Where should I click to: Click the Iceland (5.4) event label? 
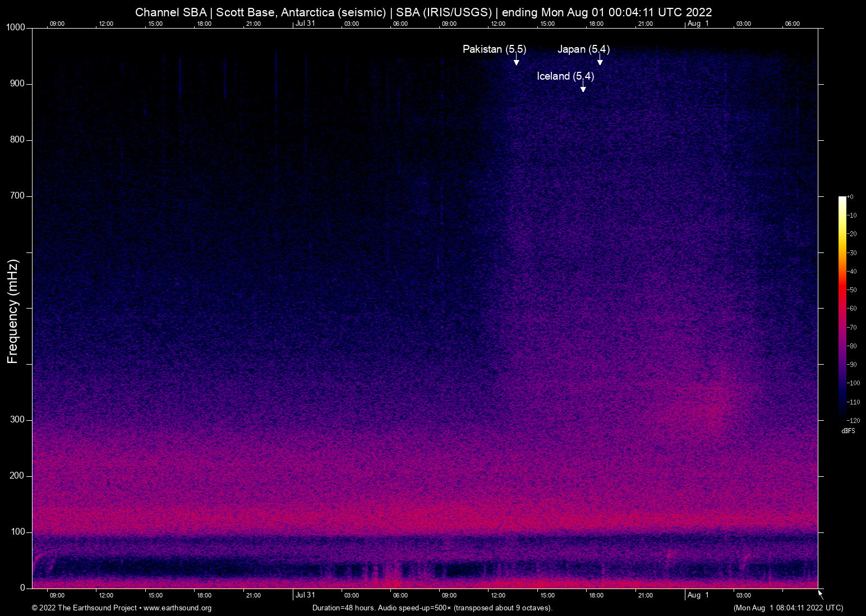(x=565, y=76)
